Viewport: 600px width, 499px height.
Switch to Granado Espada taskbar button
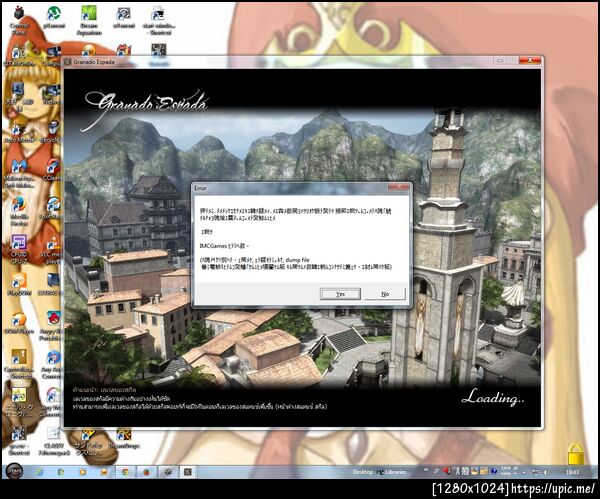click(x=188, y=472)
